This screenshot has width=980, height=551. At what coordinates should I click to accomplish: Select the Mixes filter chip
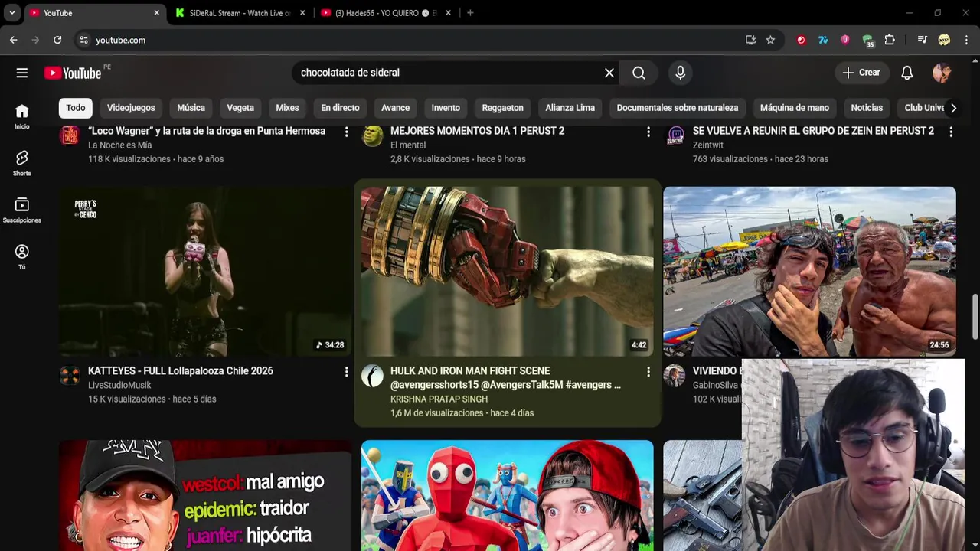287,108
